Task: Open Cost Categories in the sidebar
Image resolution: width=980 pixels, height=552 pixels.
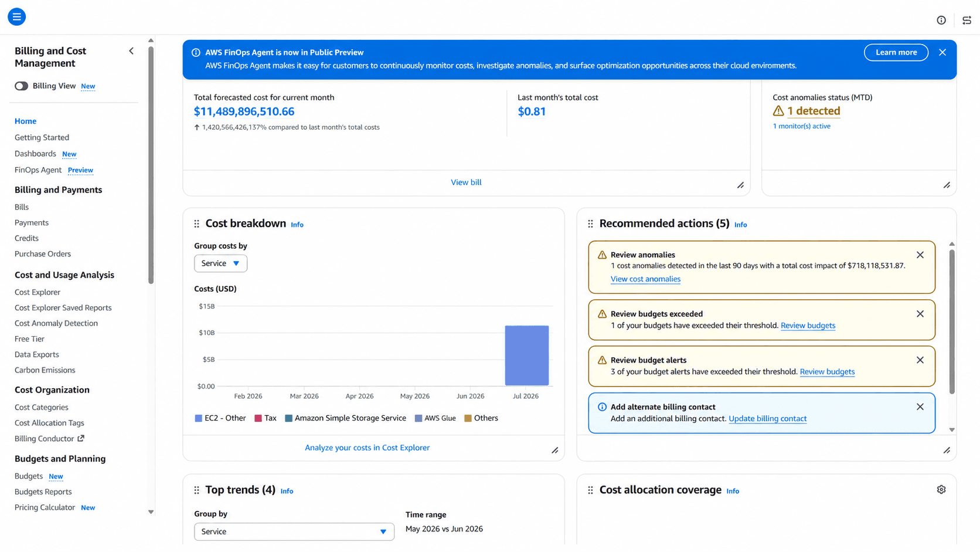Action: click(41, 407)
